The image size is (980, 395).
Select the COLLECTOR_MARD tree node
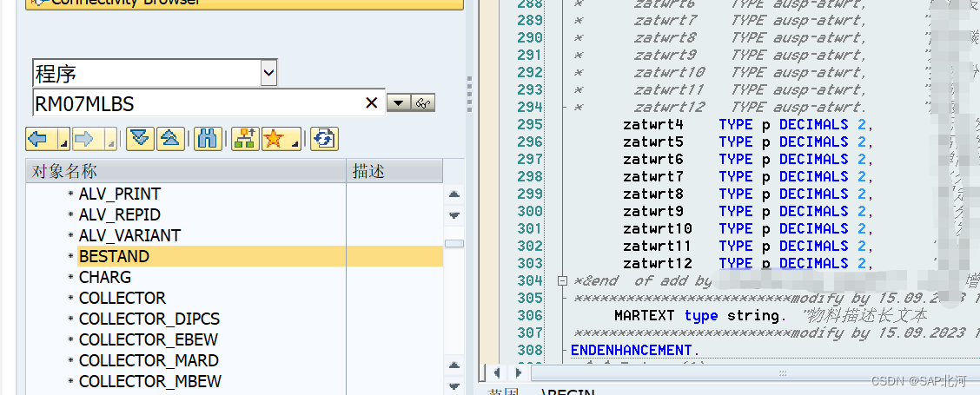149,360
